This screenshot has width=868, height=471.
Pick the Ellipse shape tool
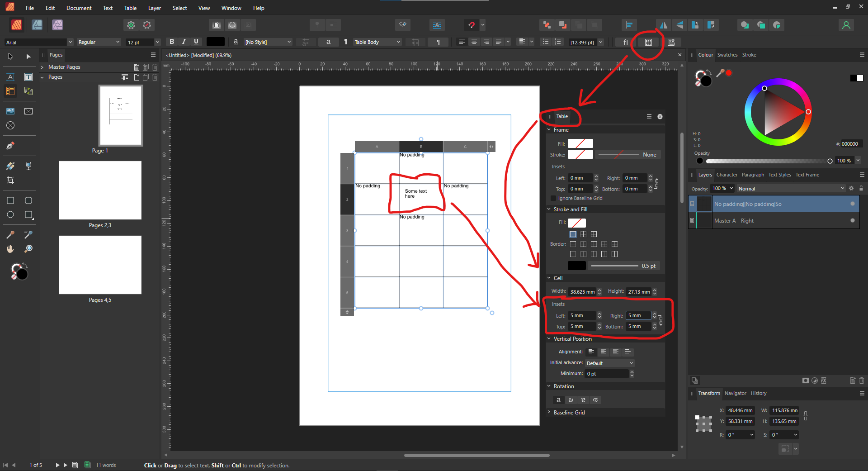coord(10,214)
